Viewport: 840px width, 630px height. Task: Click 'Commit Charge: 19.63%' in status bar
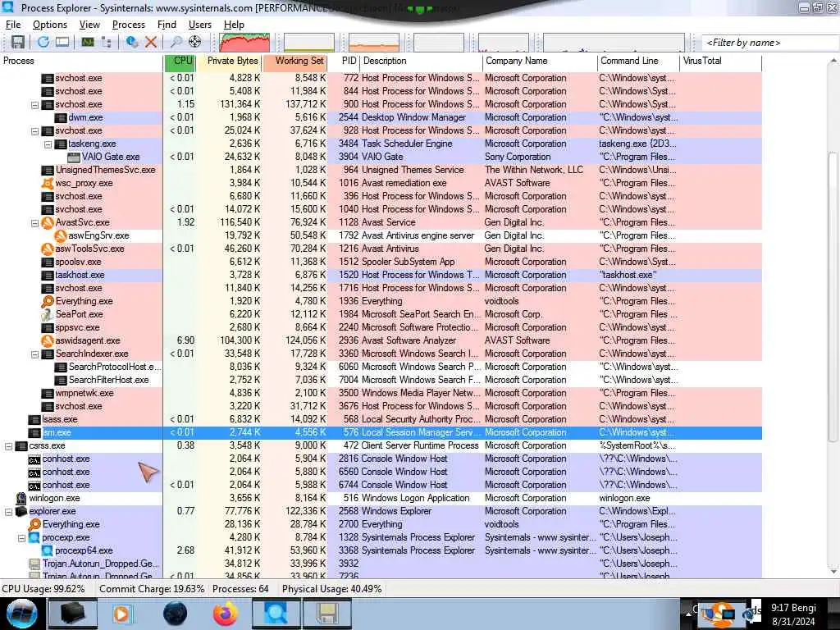tap(152, 589)
